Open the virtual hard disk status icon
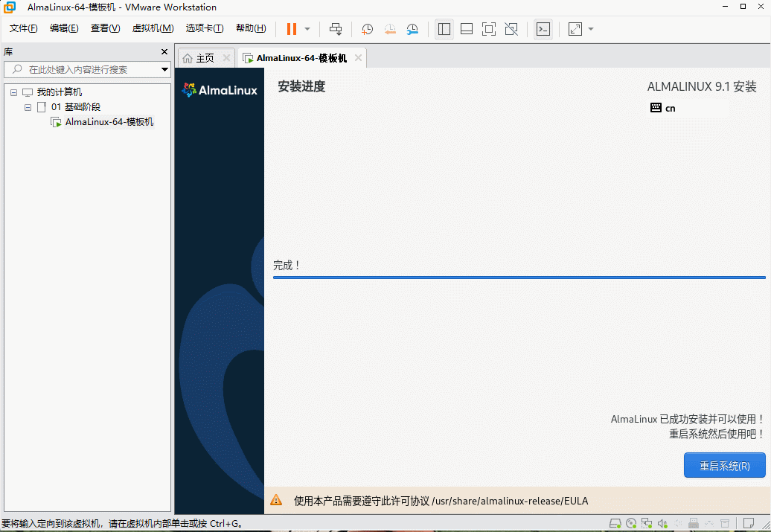This screenshot has width=771, height=532. [x=615, y=523]
